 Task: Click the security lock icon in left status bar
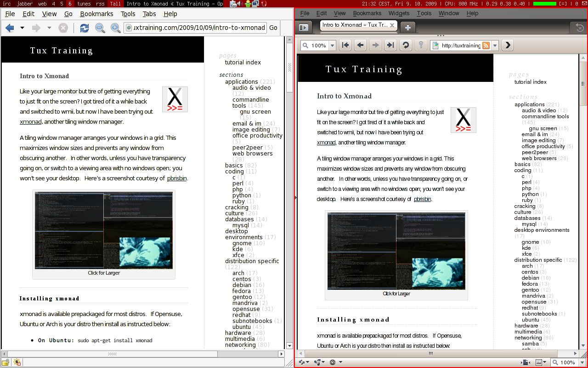click(6, 362)
